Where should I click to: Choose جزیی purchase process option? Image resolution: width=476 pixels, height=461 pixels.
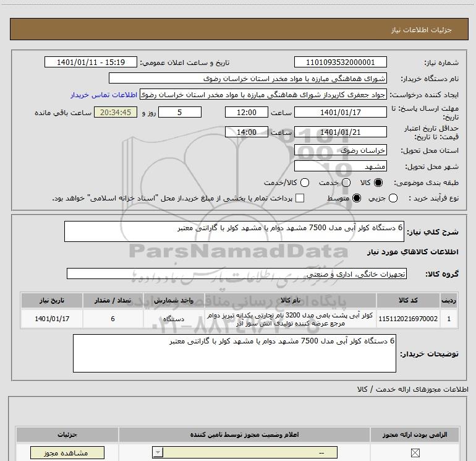(x=393, y=198)
